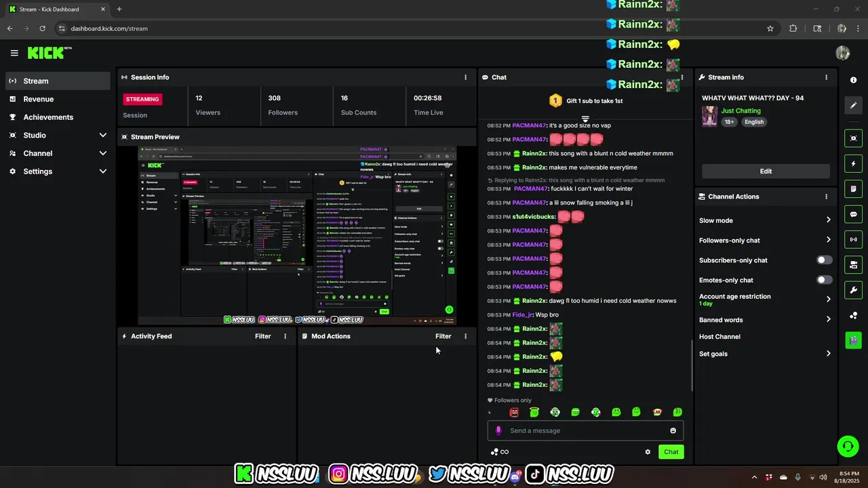Click Host Channel action
The width and height of the screenshot is (868, 488).
pyautogui.click(x=719, y=337)
